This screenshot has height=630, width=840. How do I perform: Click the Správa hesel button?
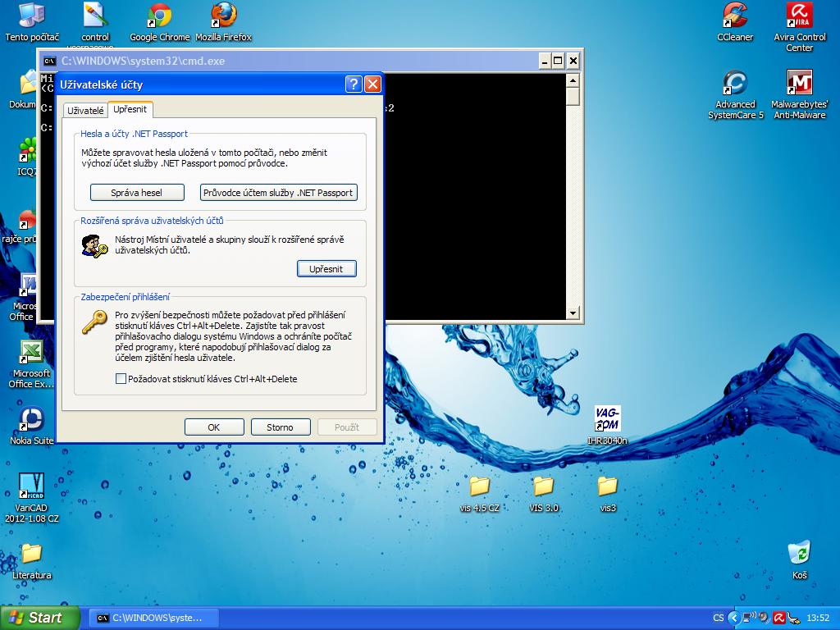tap(136, 193)
